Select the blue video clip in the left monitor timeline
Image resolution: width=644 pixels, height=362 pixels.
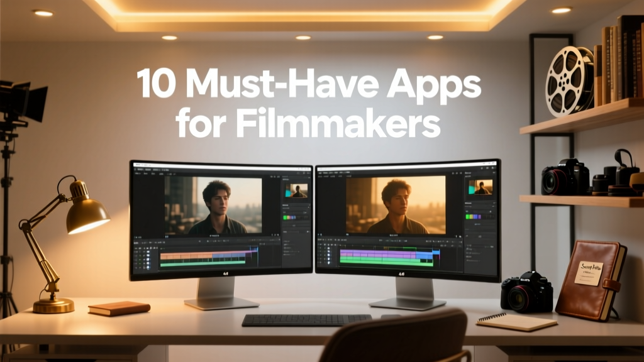tap(229, 256)
